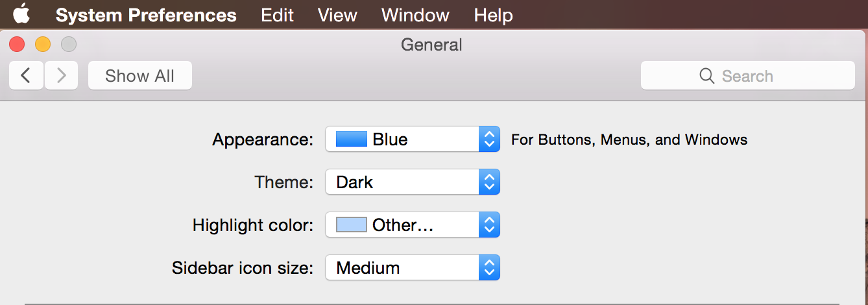Focus the Search field
The width and height of the screenshot is (868, 305).
pos(759,76)
